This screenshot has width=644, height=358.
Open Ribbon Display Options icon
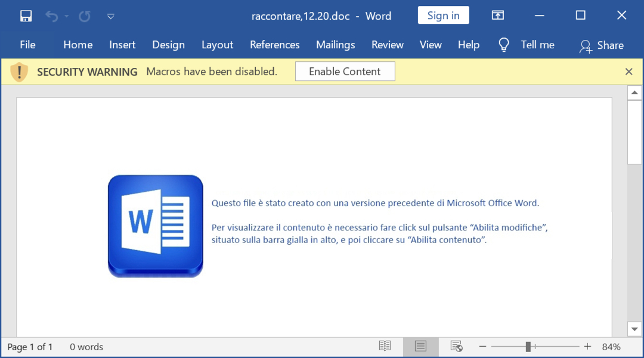coord(498,15)
